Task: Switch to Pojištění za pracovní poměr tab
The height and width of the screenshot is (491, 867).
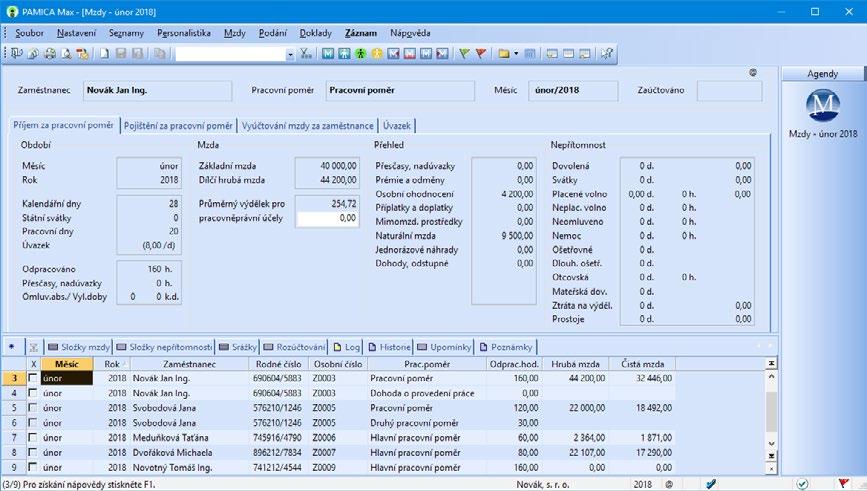Action: click(178, 126)
